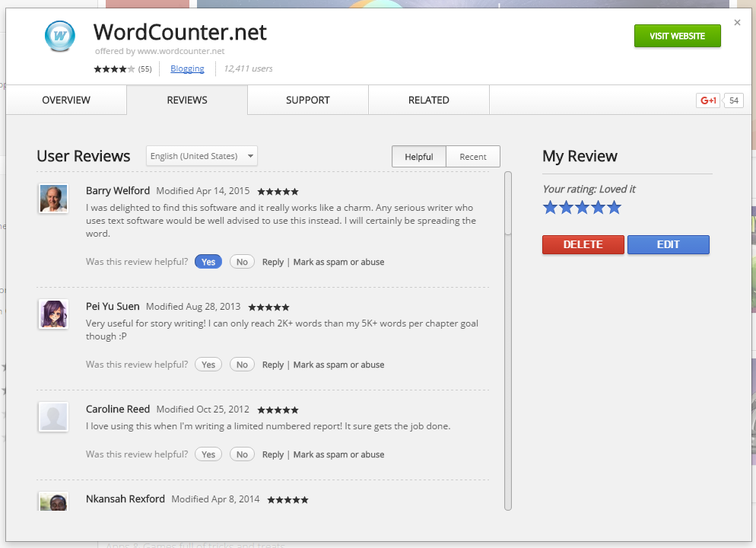Mark Barry Welford's review helpful: Yes
Screen dimensions: 756x548
[x=208, y=262]
